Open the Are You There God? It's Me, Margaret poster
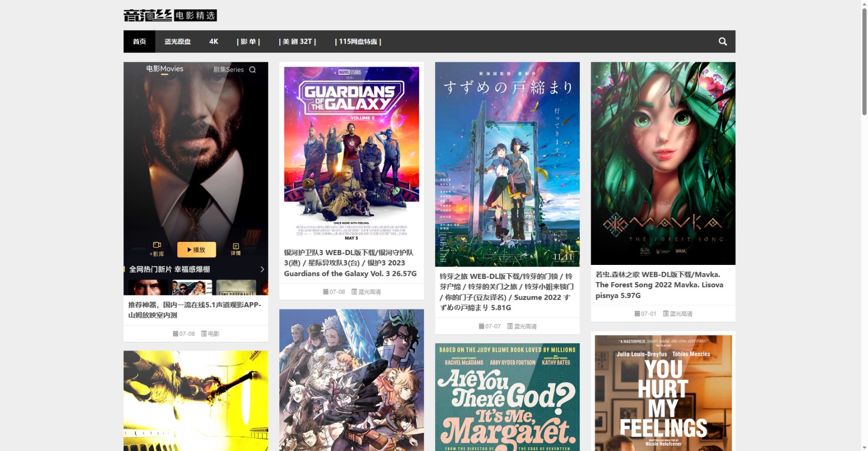This screenshot has height=451, width=868. coord(507,397)
